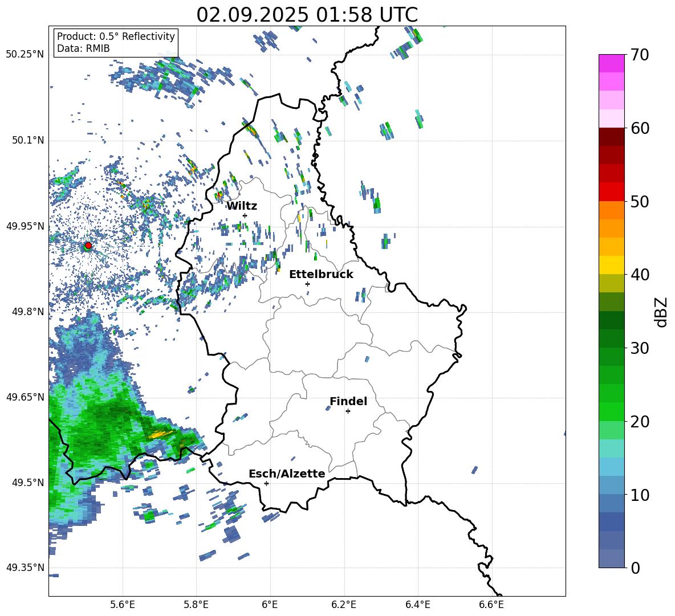Click the Esch/Alzette station cross marker
The height and width of the screenshot is (616, 675).
[x=266, y=483]
